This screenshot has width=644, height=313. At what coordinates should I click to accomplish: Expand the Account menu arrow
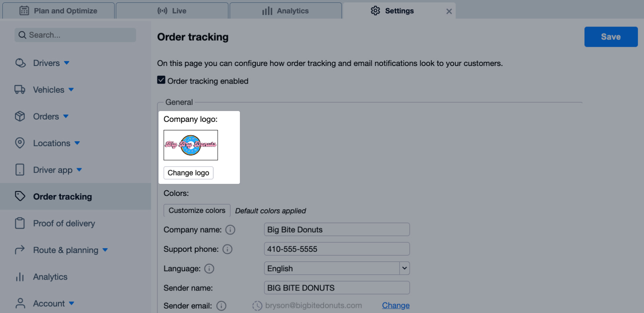click(72, 303)
